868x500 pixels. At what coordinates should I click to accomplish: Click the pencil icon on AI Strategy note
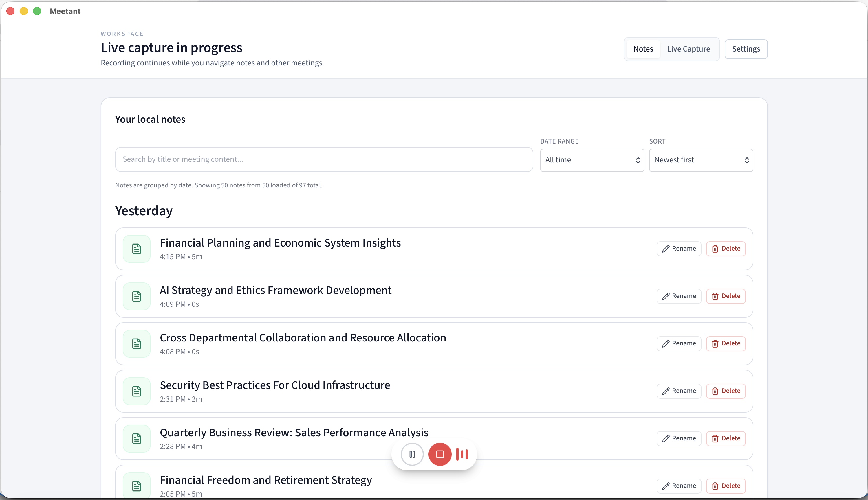(x=665, y=296)
